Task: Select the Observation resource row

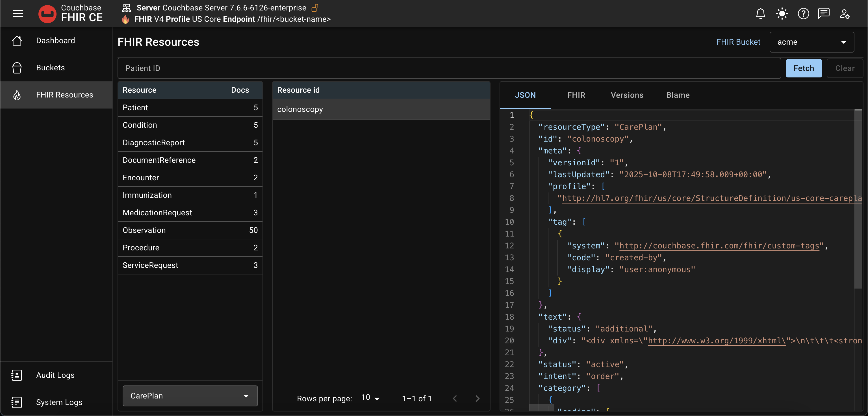Action: (190, 230)
